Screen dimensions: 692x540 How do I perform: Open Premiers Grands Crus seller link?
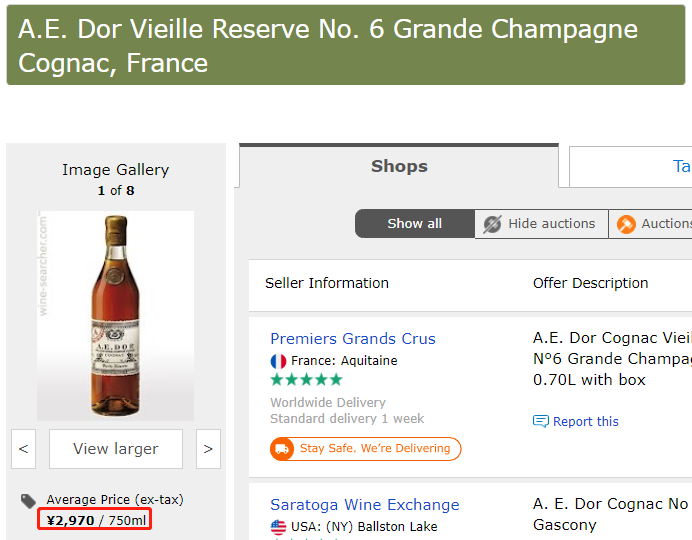click(x=353, y=338)
